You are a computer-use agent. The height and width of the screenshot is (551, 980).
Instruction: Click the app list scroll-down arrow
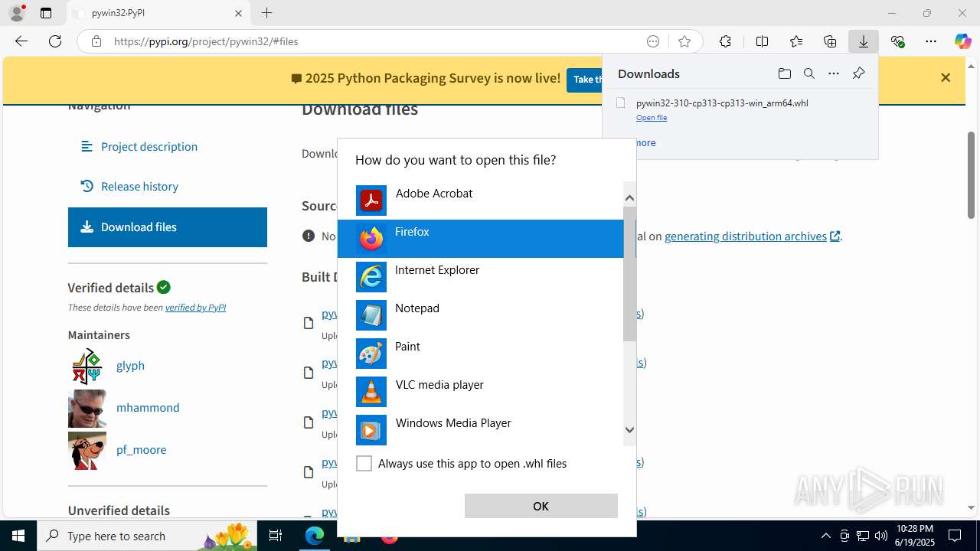pos(630,430)
